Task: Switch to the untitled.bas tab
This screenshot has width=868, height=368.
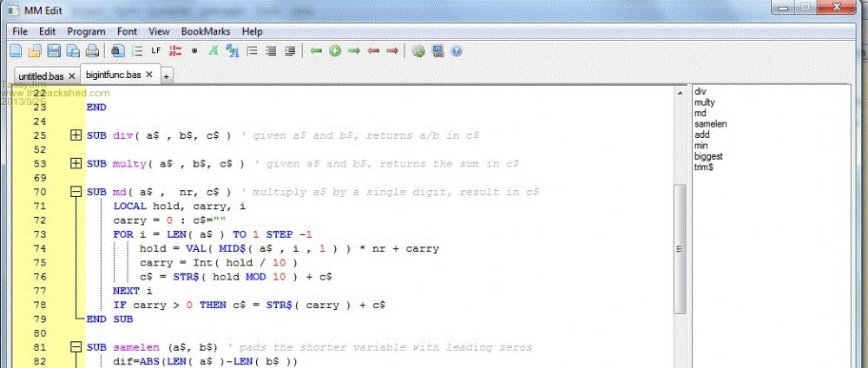Action: 41,76
